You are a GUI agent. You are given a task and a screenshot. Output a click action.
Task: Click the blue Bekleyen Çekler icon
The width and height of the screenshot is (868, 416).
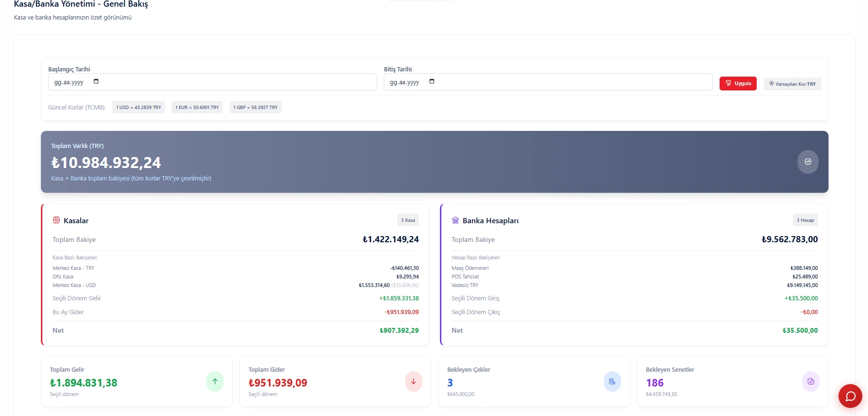pyautogui.click(x=612, y=381)
